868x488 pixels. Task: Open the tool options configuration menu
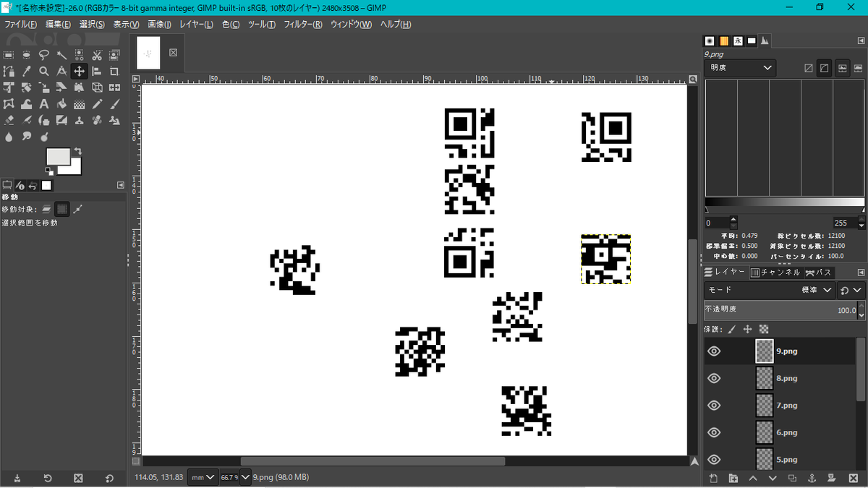click(x=121, y=185)
